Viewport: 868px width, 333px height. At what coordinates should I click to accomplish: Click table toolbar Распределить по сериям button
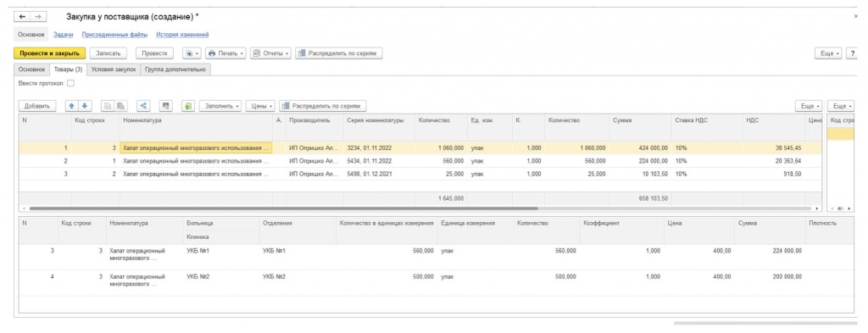pyautogui.click(x=323, y=106)
